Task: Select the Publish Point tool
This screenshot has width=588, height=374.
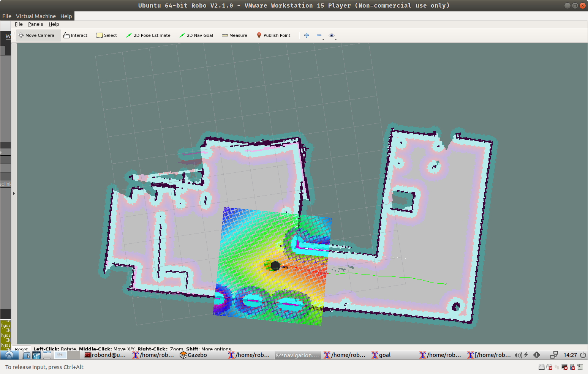Action: [x=273, y=35]
